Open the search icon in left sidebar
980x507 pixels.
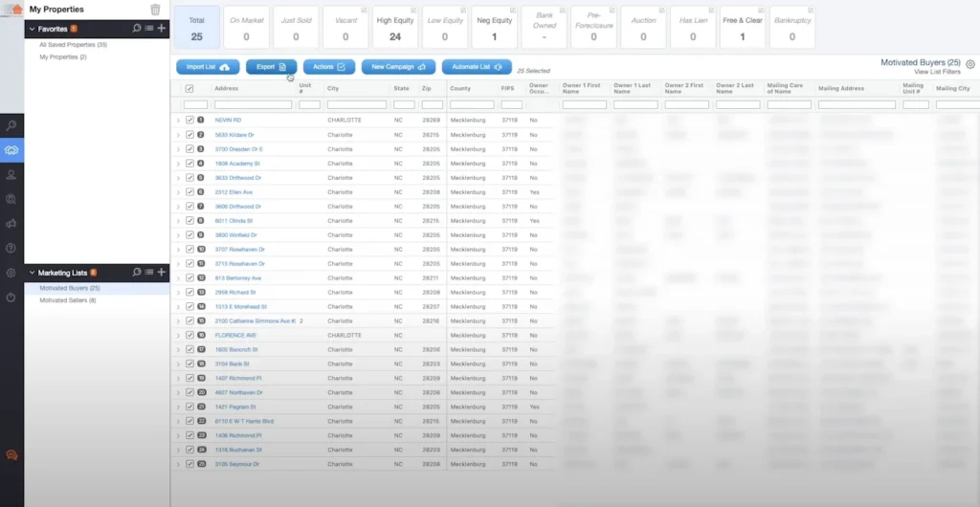11,125
